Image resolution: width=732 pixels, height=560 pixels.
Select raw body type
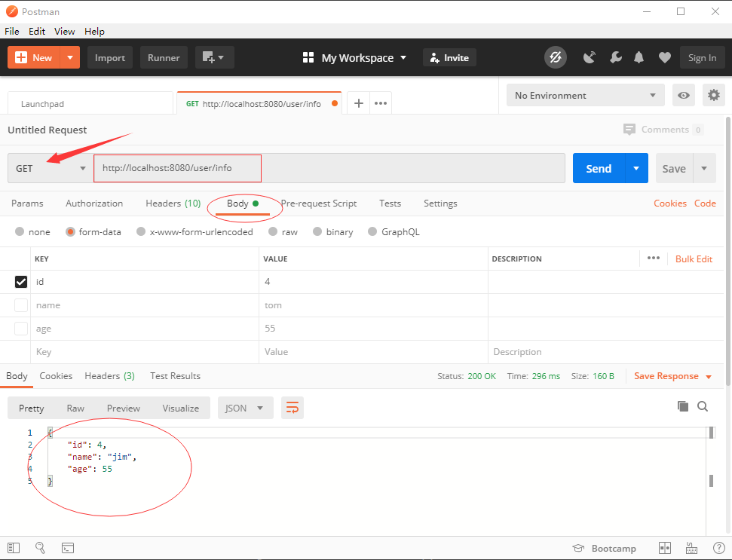pyautogui.click(x=273, y=231)
